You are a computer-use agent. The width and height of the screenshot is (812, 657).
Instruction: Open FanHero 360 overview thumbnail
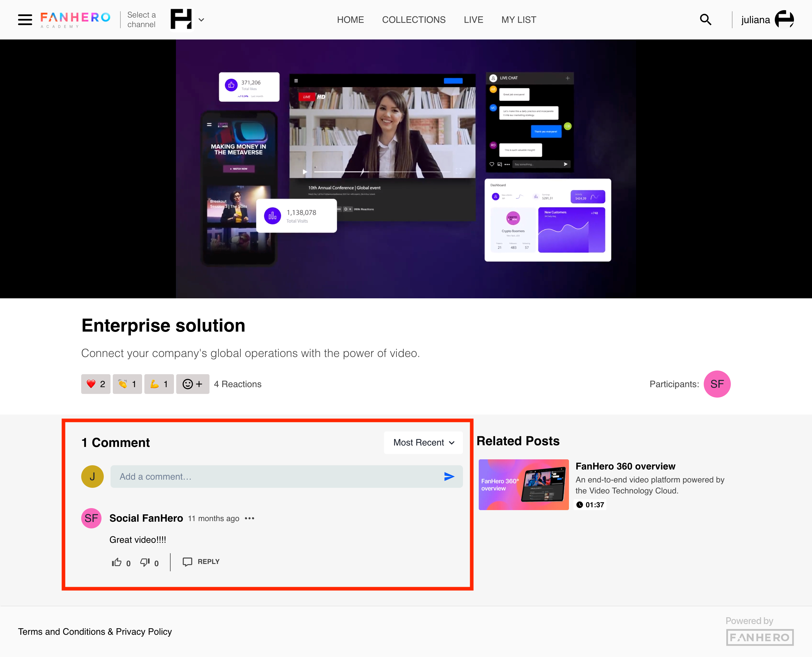pyautogui.click(x=523, y=485)
